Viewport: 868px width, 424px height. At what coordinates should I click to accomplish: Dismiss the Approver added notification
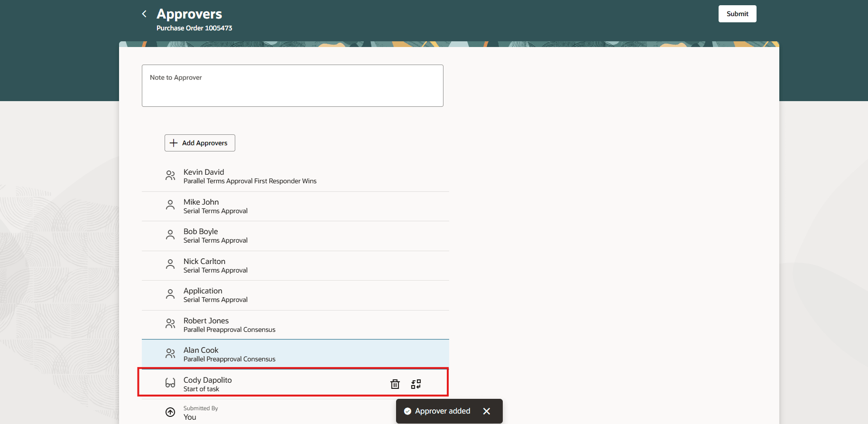click(487, 411)
